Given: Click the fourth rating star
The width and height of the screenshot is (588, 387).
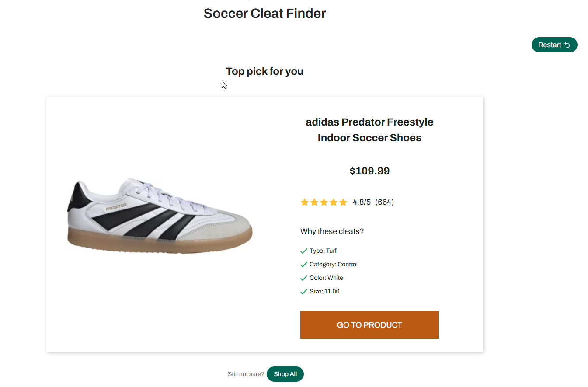Looking at the screenshot, I should point(334,202).
